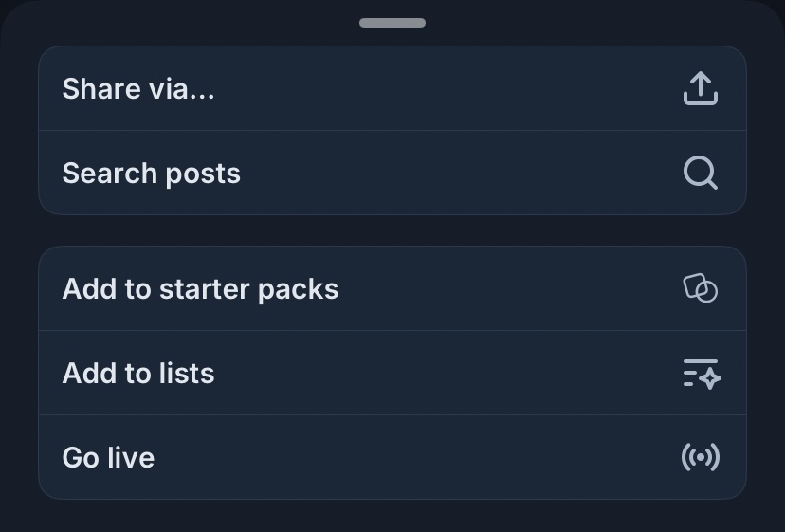The image size is (785, 532).
Task: Click the "Add to lists" text label
Action: [x=138, y=374]
